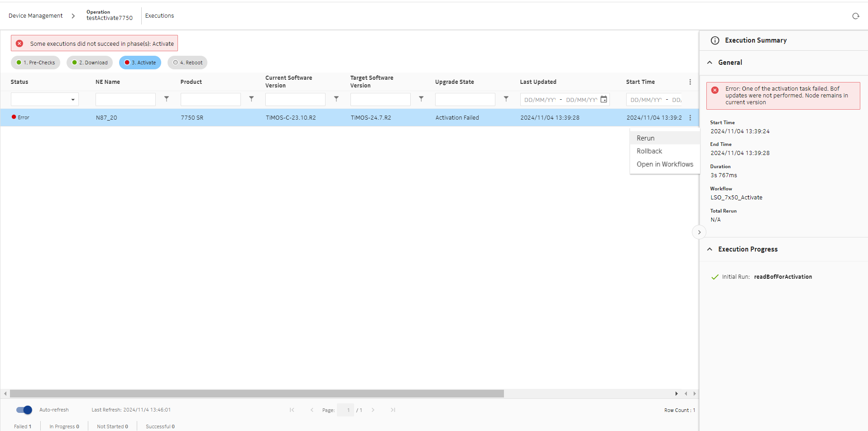Click the Product column filter icon
The height and width of the screenshot is (431, 868).
(251, 99)
